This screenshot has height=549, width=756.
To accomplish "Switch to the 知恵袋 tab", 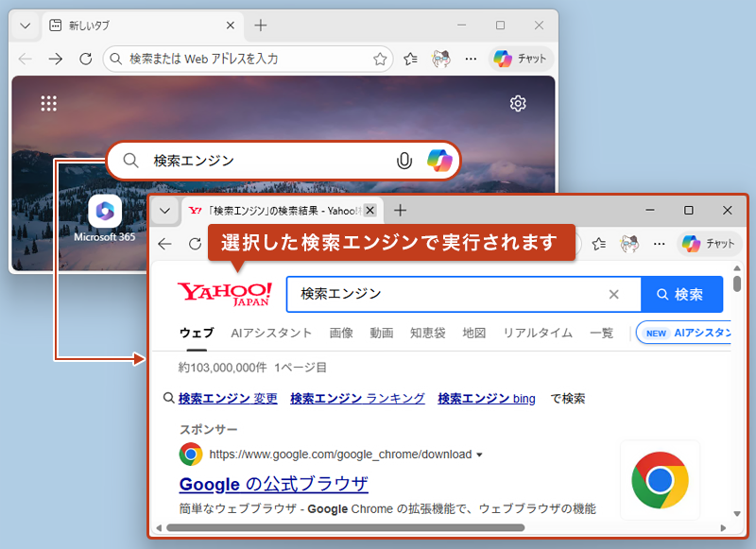I will coord(428,333).
